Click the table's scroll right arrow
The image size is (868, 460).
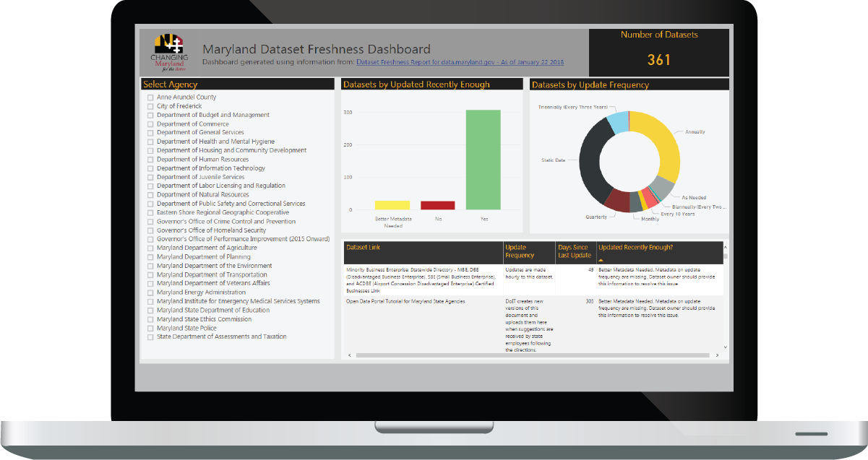(716, 355)
